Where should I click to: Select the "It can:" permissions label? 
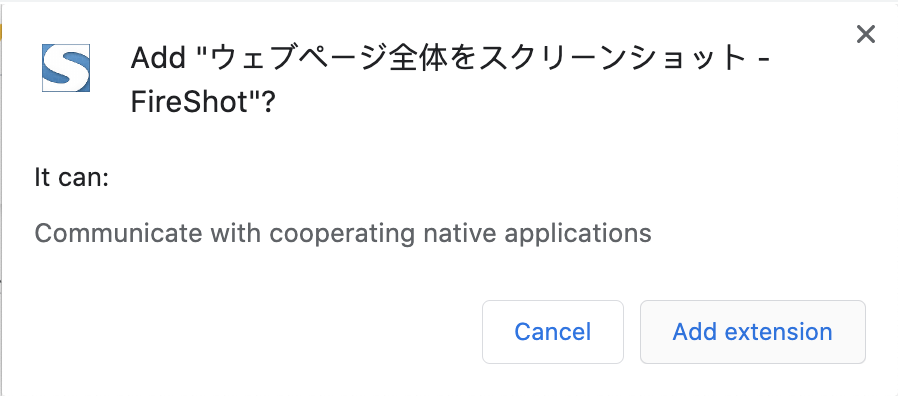coord(72,178)
